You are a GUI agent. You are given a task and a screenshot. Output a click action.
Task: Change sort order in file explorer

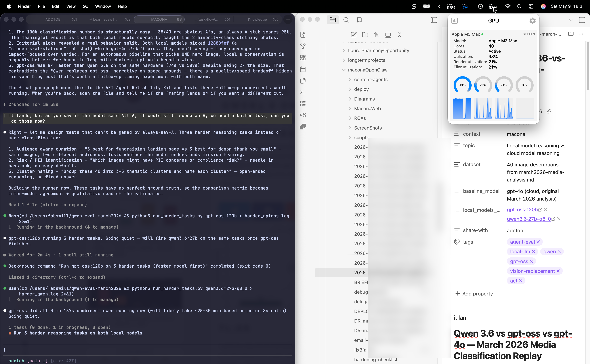[376, 35]
